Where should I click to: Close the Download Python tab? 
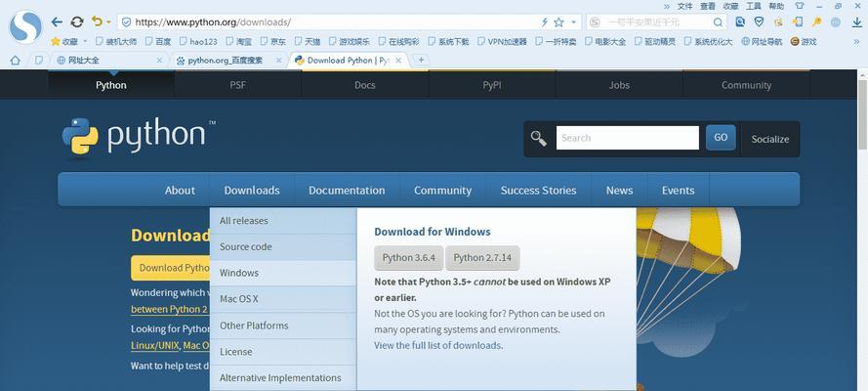pos(398,61)
